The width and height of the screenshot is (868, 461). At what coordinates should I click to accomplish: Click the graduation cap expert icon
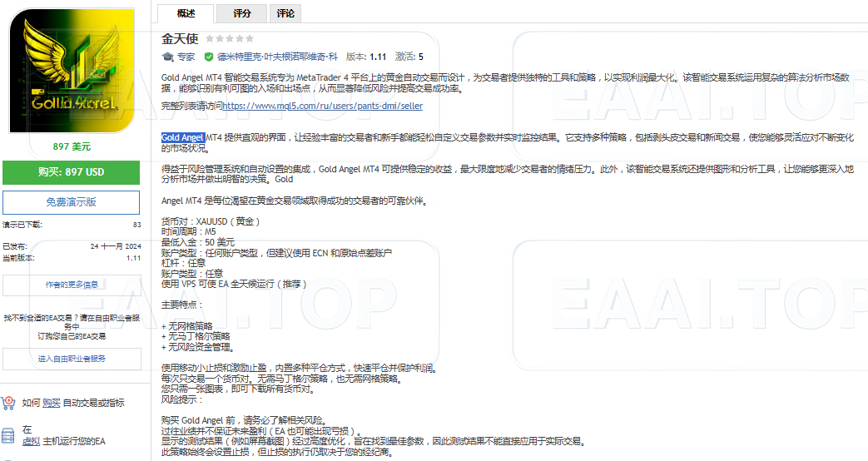(x=168, y=57)
